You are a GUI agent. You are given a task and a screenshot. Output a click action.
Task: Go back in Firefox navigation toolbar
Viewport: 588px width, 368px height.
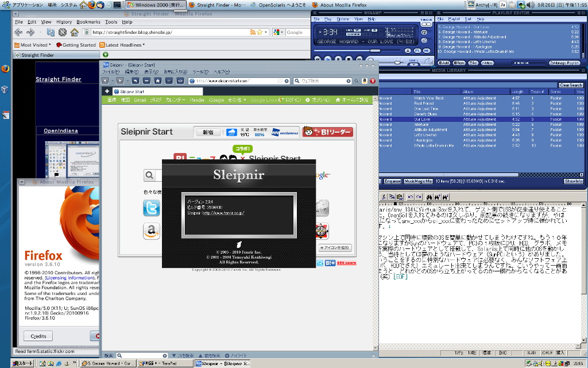[x=18, y=32]
